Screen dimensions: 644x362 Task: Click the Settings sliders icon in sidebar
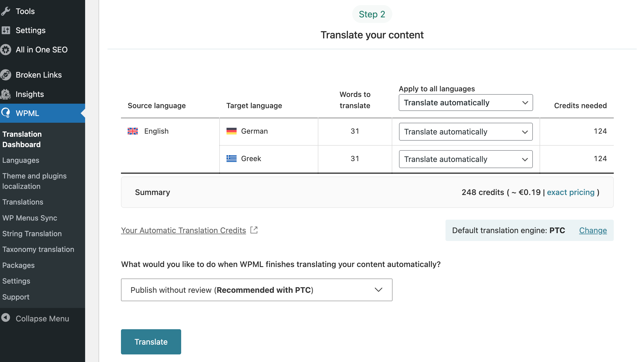pos(6,30)
